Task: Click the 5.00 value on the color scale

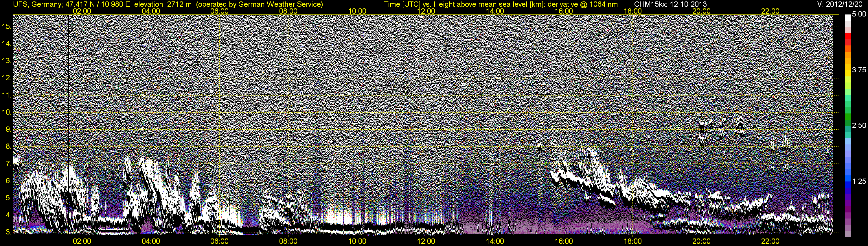Action: click(859, 14)
